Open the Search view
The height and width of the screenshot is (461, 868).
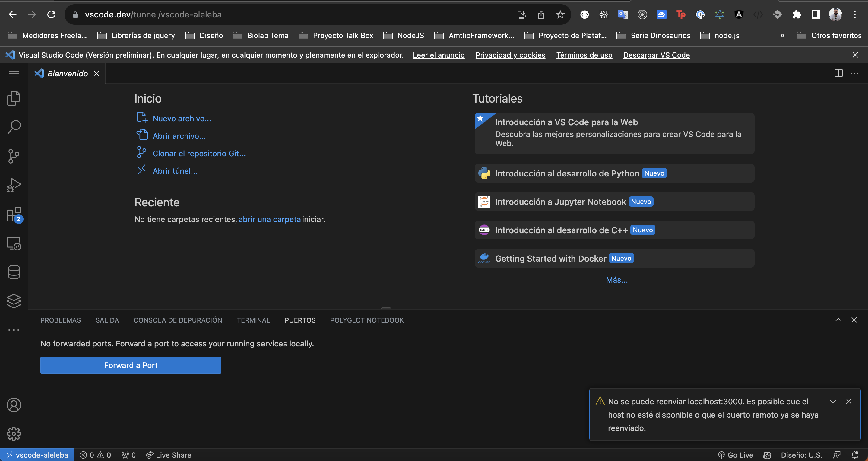coord(14,127)
